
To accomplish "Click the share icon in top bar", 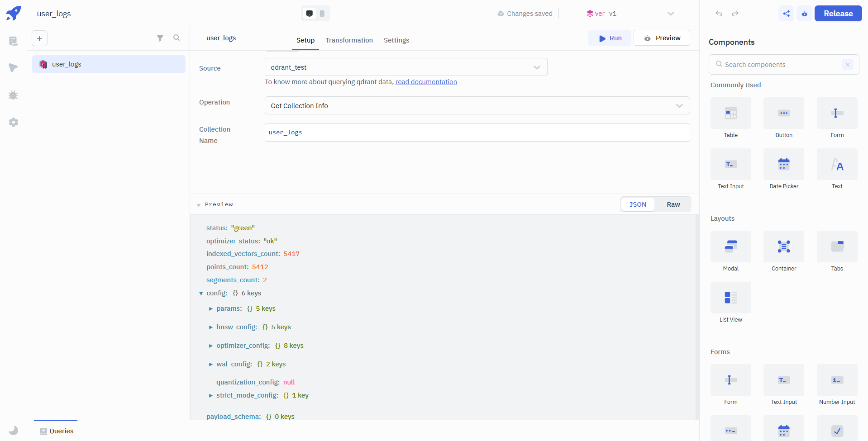I will coord(786,14).
